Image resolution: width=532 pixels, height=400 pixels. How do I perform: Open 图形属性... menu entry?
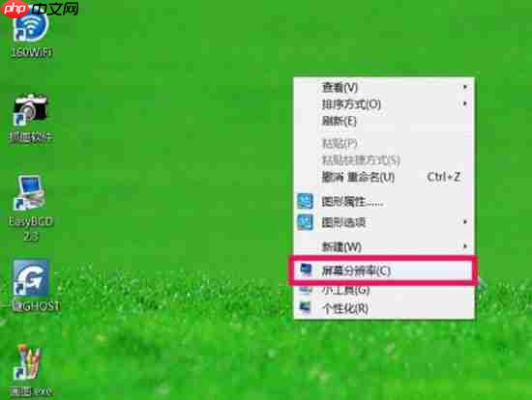(x=384, y=202)
